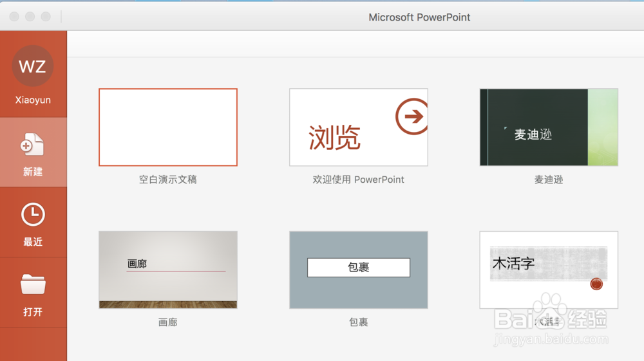Select the 新建 new document icon

point(32,144)
